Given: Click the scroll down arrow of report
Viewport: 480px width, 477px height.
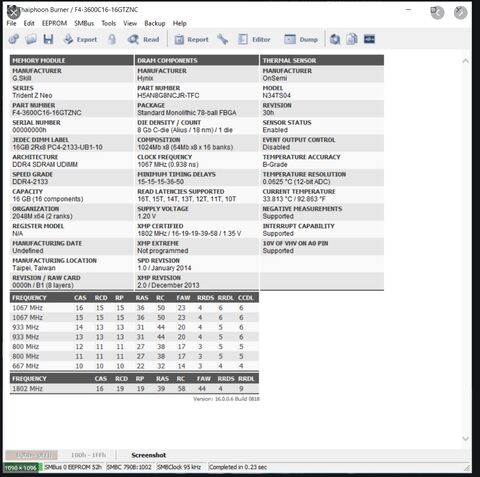Looking at the screenshot, I should [x=466, y=439].
